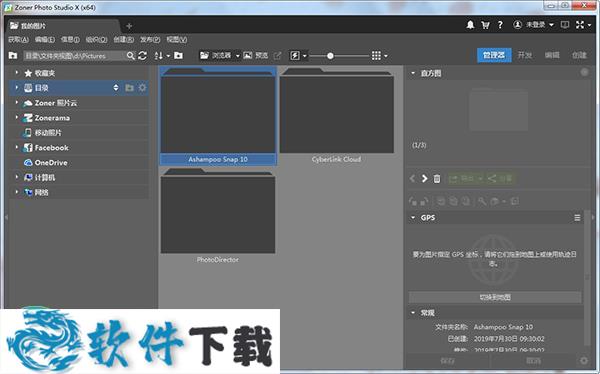Screen dimensions: 600x374
Task: Open the gear settings in 目录 row
Action: click(x=142, y=88)
